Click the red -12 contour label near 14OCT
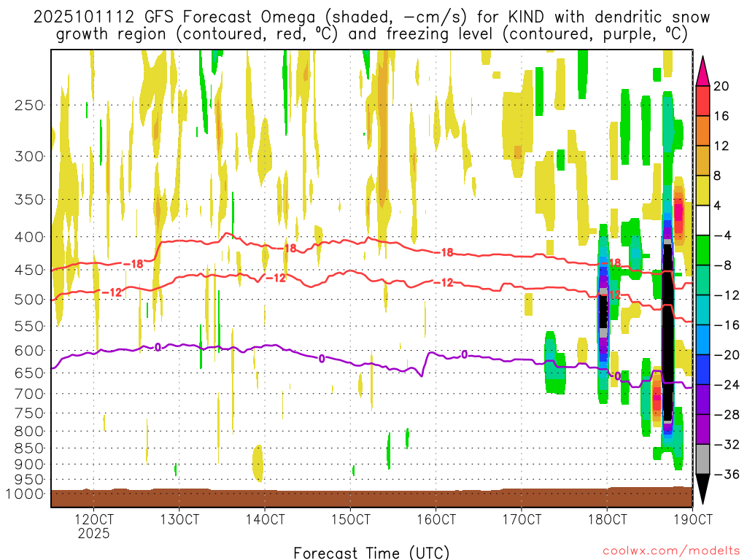Viewport: 747px width, 560px height. 275,278
